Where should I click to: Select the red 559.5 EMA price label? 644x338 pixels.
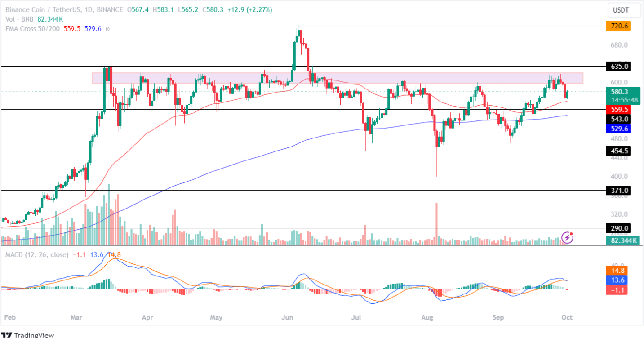pos(618,110)
